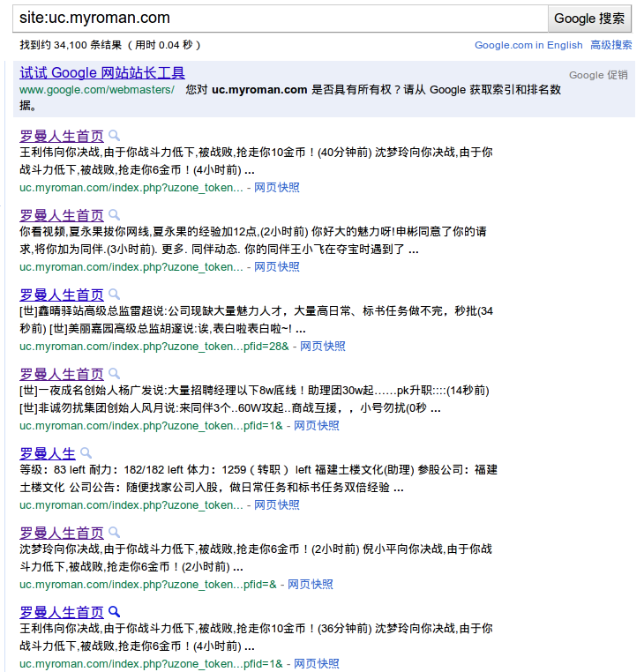Click magnifier icon of result with 倪小平向你决战
The height and width of the screenshot is (672, 644).
pos(114,533)
